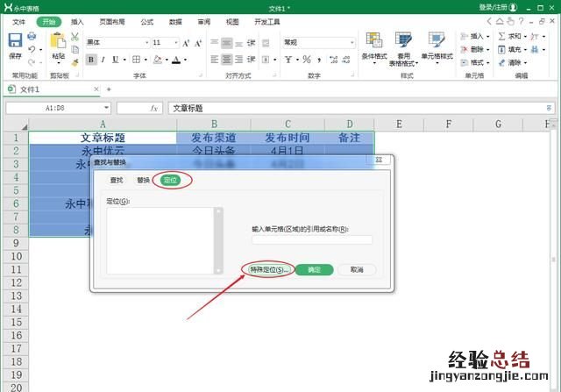Viewport: 561px width, 392px height.
Task: Toggle Underline formatting button
Action: 116,60
